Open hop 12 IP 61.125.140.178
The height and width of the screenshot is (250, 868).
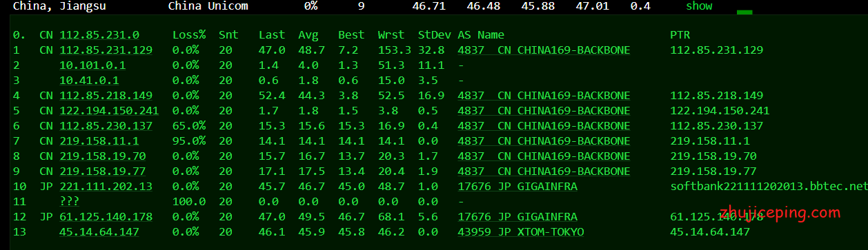(106, 216)
